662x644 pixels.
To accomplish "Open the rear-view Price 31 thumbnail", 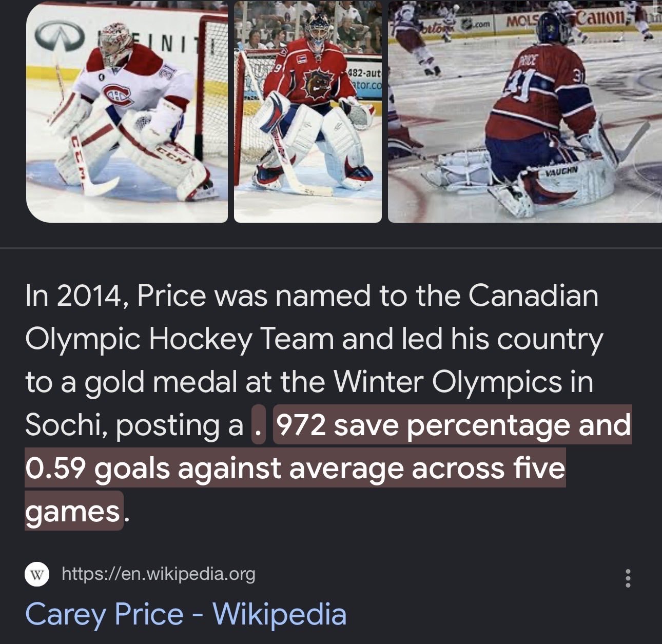I will point(524,111).
